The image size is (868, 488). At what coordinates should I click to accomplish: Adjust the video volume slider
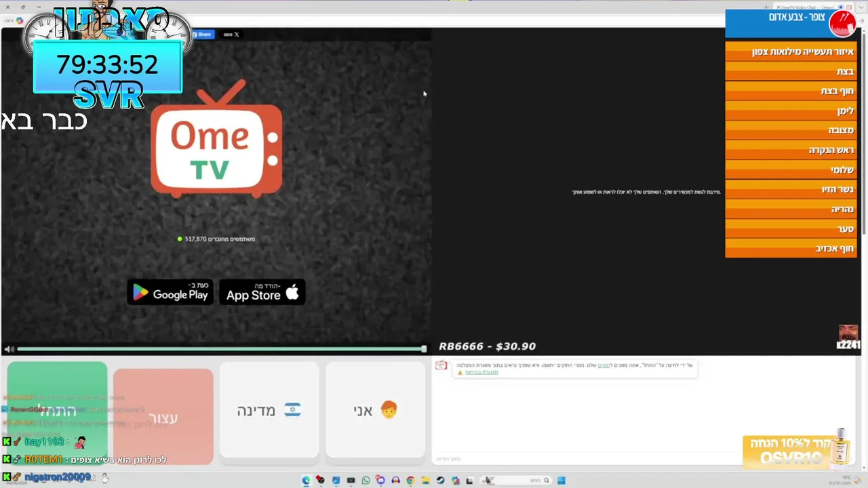[222, 349]
